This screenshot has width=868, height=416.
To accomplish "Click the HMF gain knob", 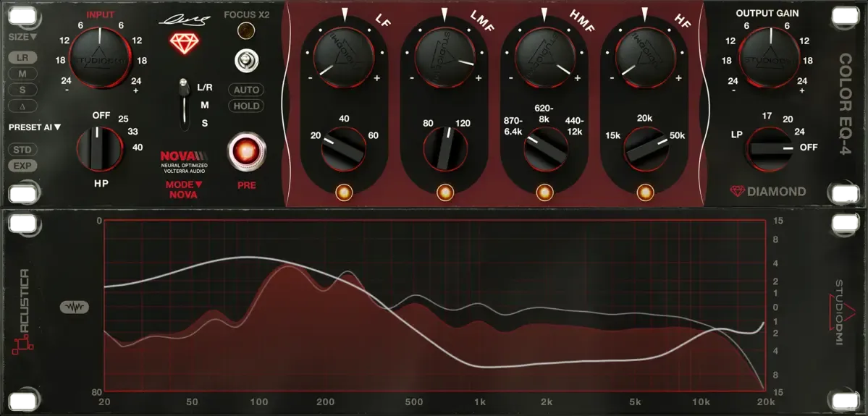I will pyautogui.click(x=544, y=58).
